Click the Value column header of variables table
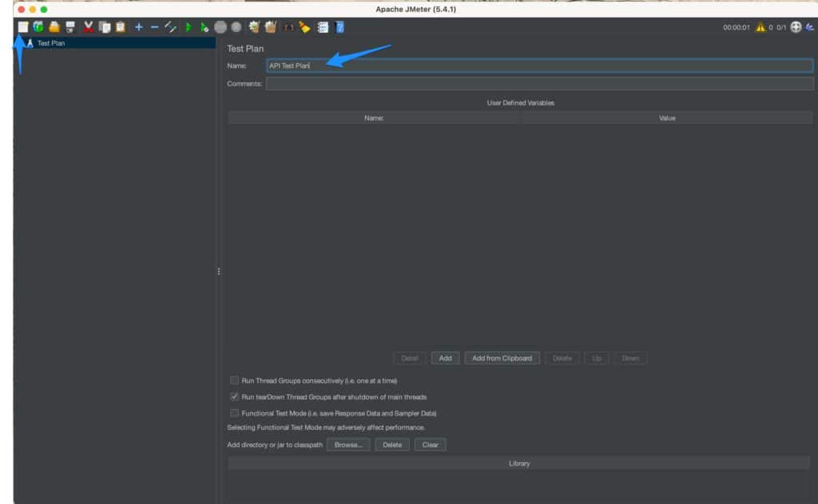 point(667,118)
